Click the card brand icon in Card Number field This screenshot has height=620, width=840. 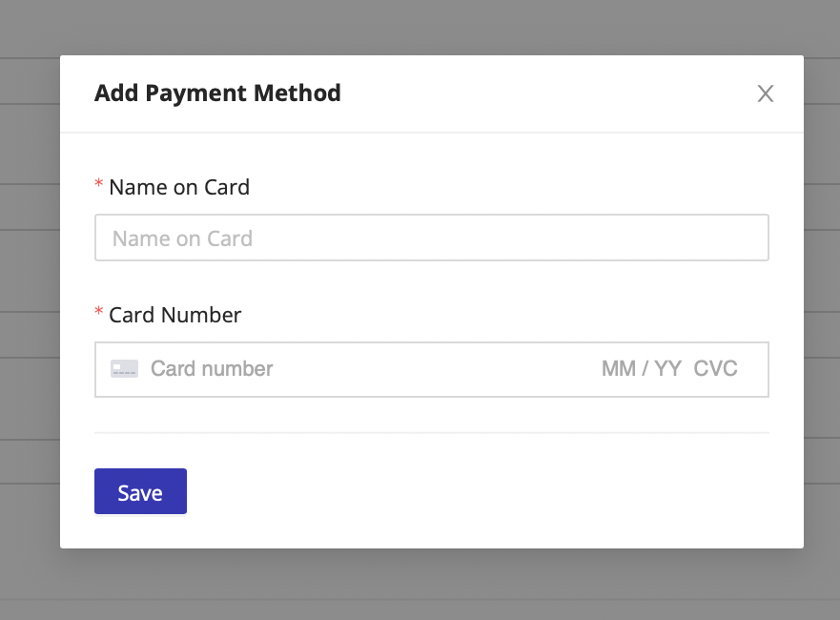[x=126, y=368]
